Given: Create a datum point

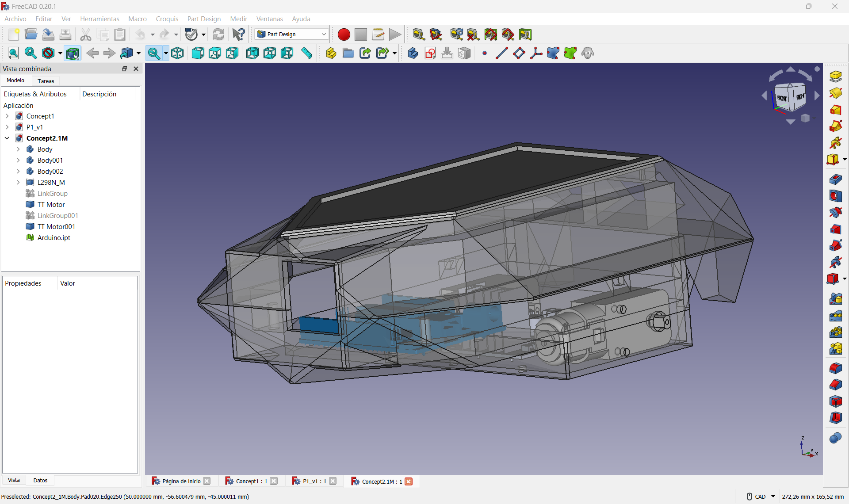Looking at the screenshot, I should (x=485, y=53).
